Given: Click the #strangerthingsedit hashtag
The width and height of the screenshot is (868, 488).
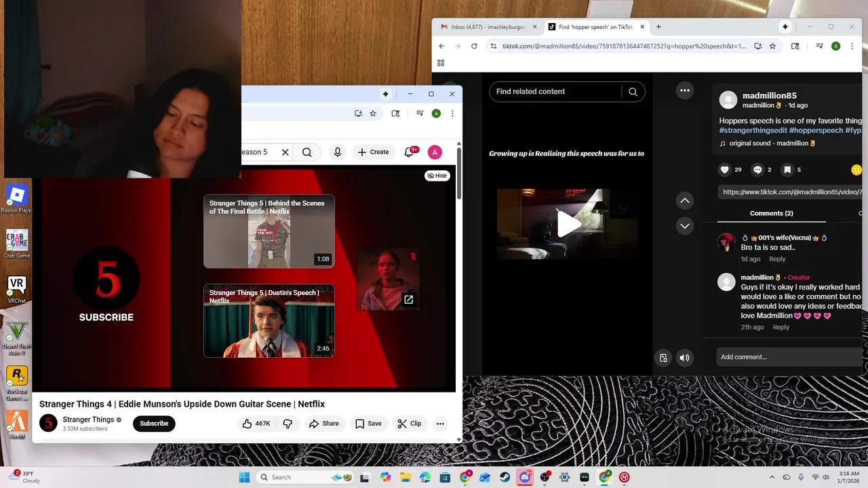Looking at the screenshot, I should (753, 130).
